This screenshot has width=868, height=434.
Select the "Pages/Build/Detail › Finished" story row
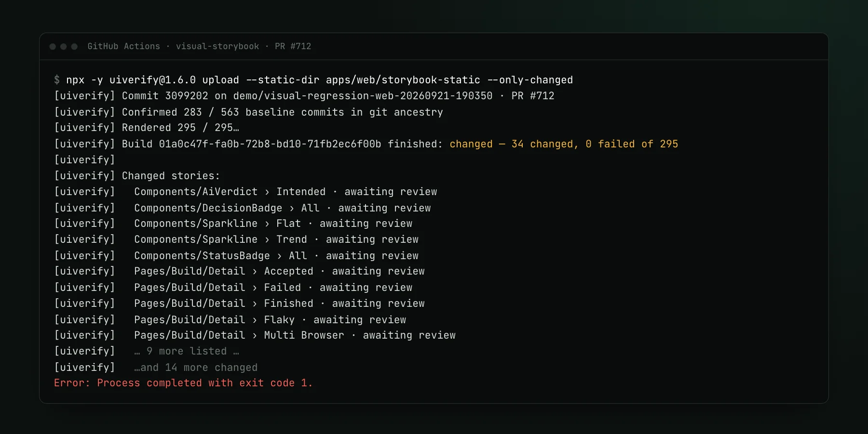pyautogui.click(x=240, y=303)
